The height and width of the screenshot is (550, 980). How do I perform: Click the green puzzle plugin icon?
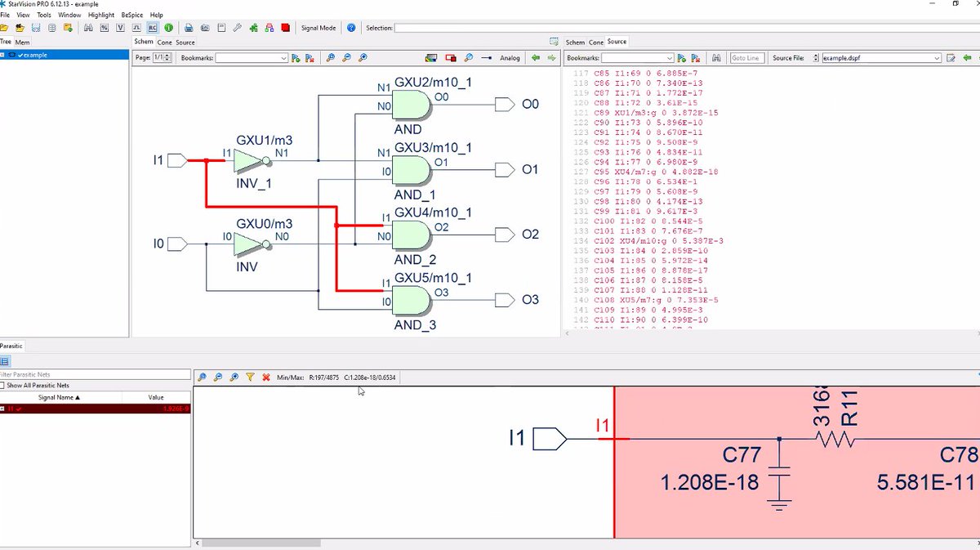tap(253, 28)
